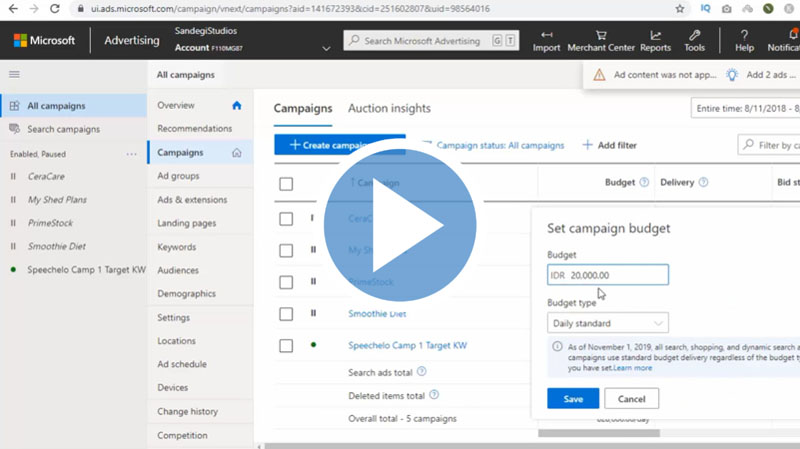Open Change history page
The image size is (800, 449).
pos(187,411)
